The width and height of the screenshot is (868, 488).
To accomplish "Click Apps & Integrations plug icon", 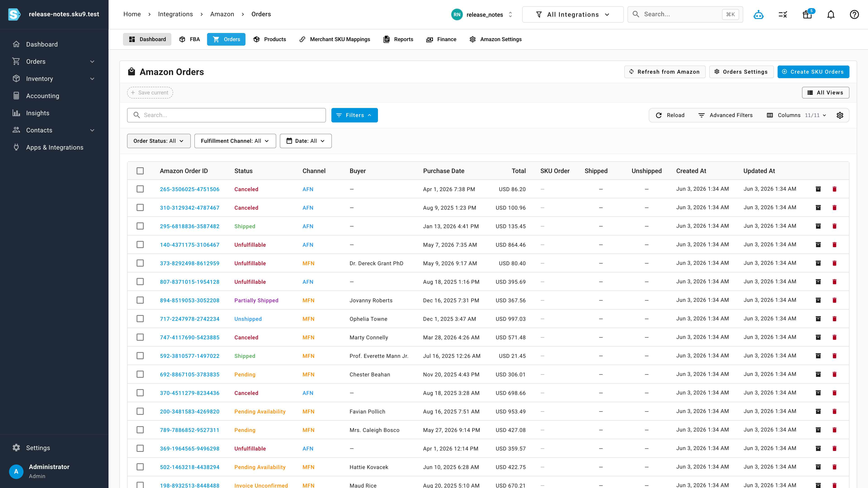I will point(16,147).
